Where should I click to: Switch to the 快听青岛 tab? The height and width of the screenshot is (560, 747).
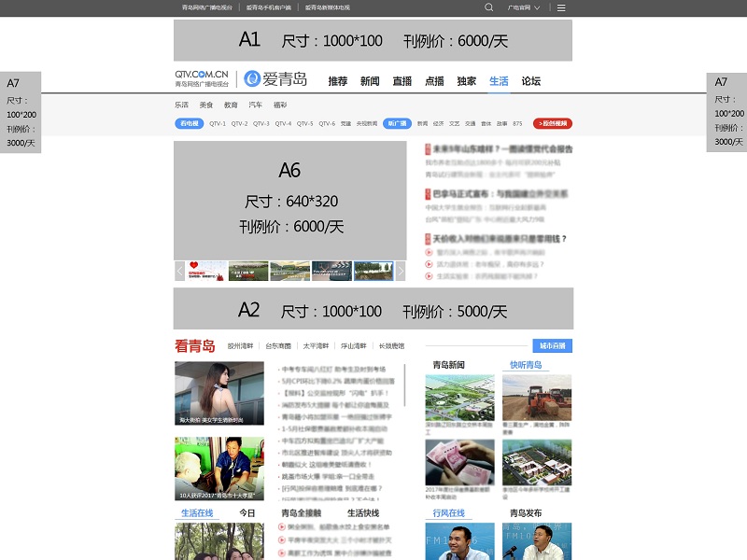tap(526, 365)
